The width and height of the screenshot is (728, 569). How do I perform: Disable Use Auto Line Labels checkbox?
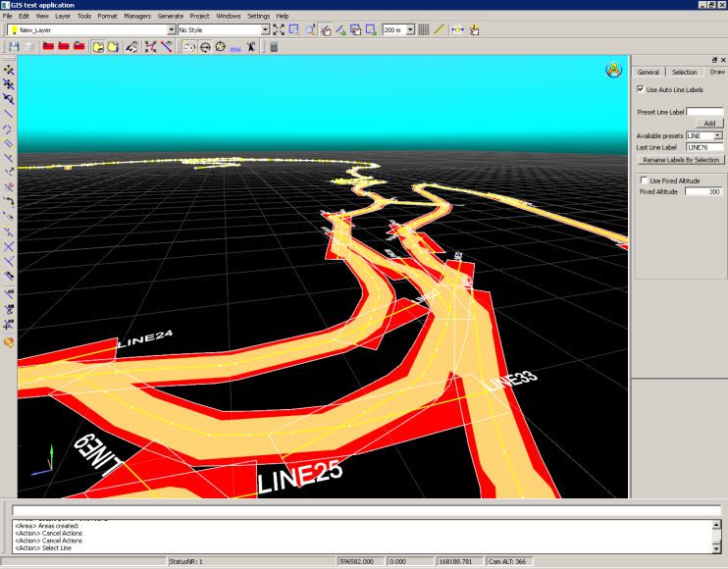pos(641,89)
